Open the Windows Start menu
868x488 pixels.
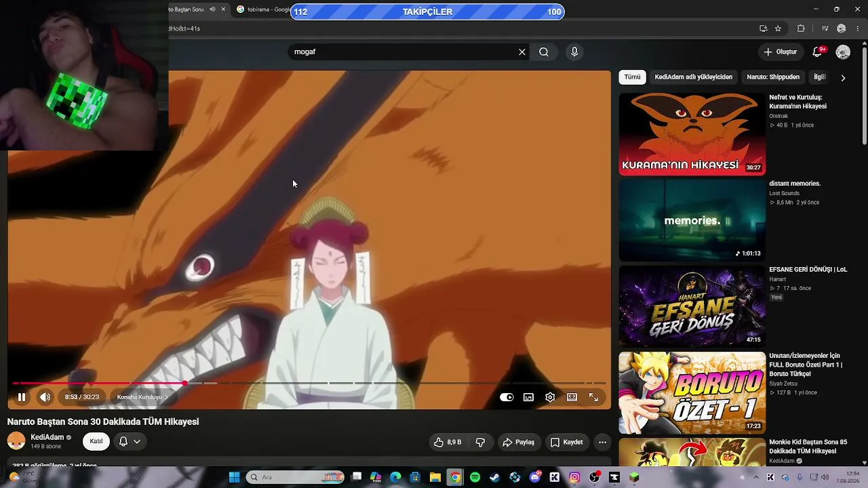coord(234,477)
